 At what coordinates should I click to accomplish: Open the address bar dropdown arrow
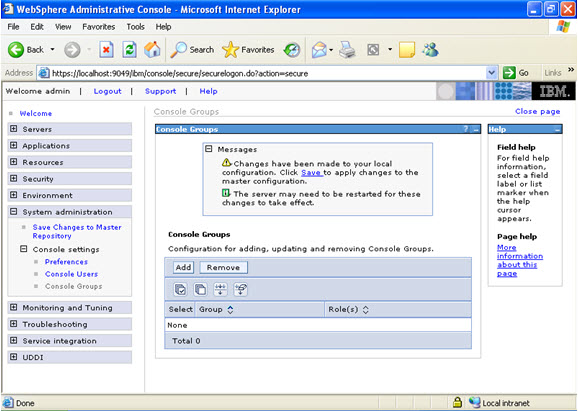tap(491, 73)
